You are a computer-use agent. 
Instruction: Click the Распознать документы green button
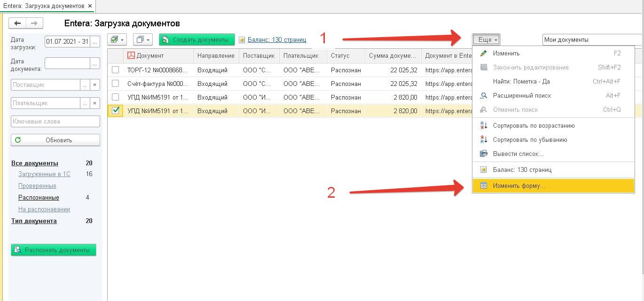point(54,250)
